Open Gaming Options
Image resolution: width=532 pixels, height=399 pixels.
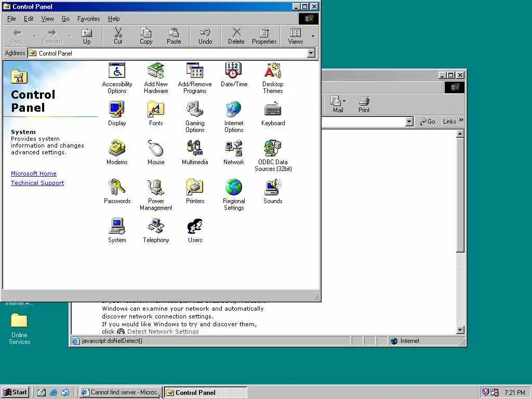(195, 117)
